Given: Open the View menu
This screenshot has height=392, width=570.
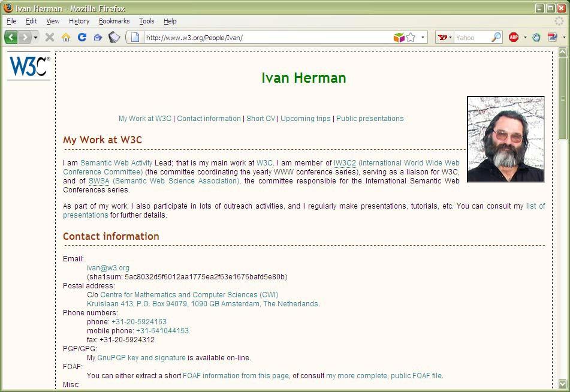Looking at the screenshot, I should [53, 21].
